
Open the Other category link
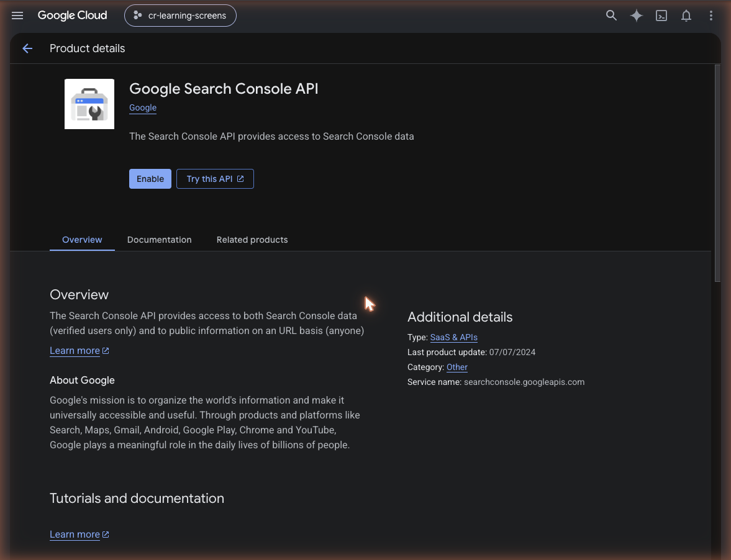457,367
